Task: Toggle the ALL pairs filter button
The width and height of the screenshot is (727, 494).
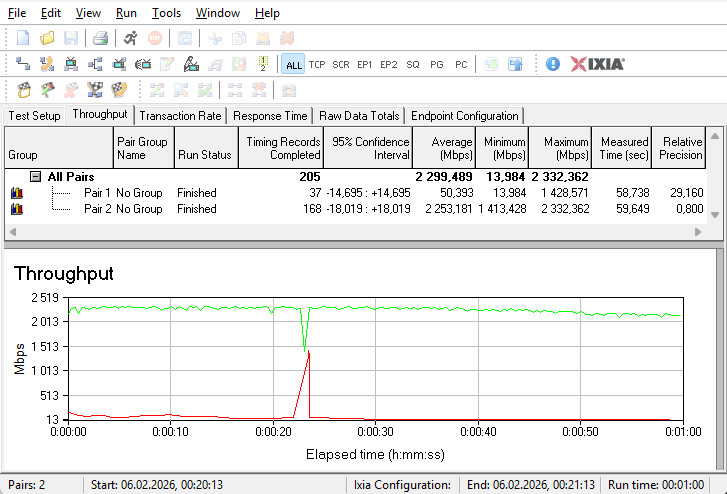Action: 293,64
